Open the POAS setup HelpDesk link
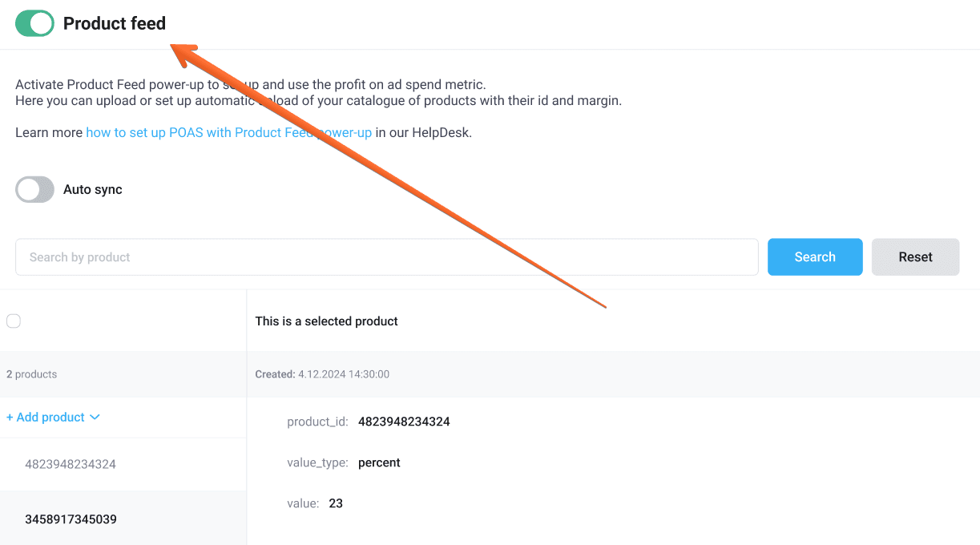Image resolution: width=980 pixels, height=545 pixels. click(229, 132)
